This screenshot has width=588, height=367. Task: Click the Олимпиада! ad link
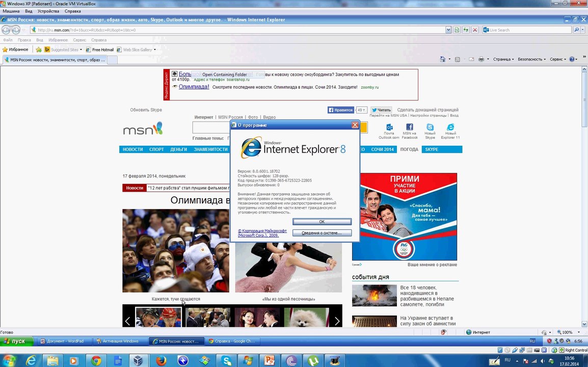coord(194,87)
